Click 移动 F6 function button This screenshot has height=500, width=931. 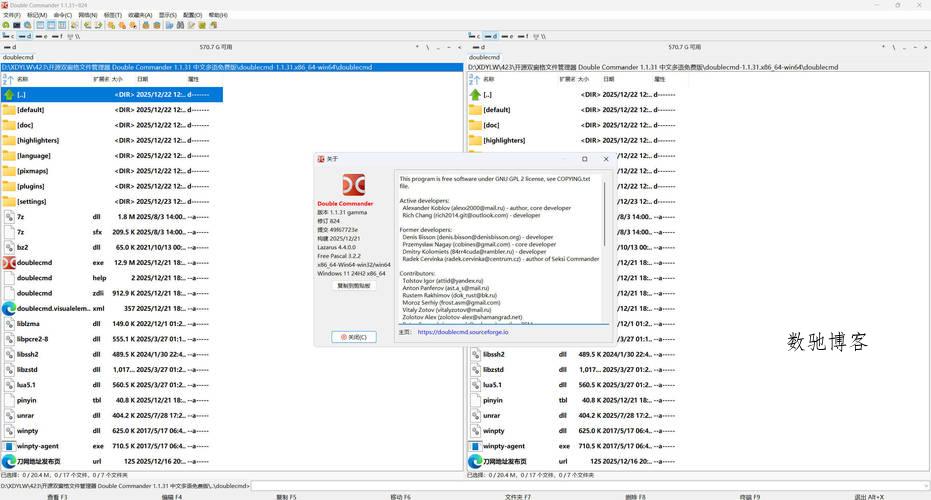(x=401, y=496)
